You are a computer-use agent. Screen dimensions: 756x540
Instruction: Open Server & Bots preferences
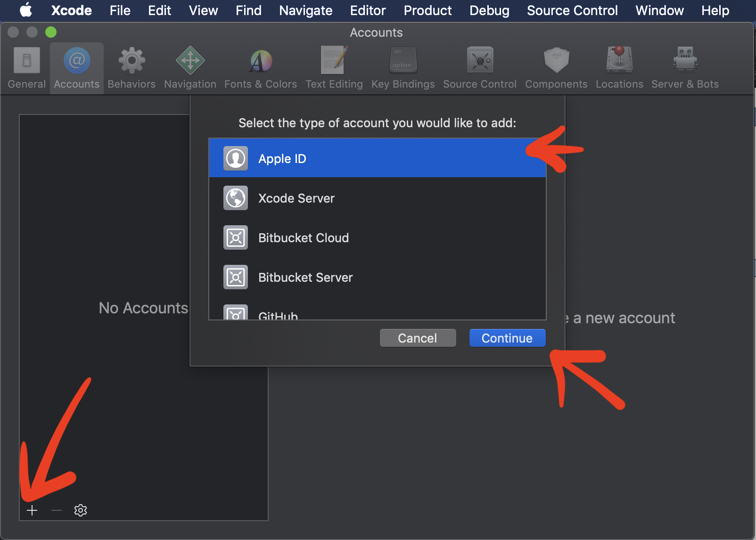click(685, 68)
